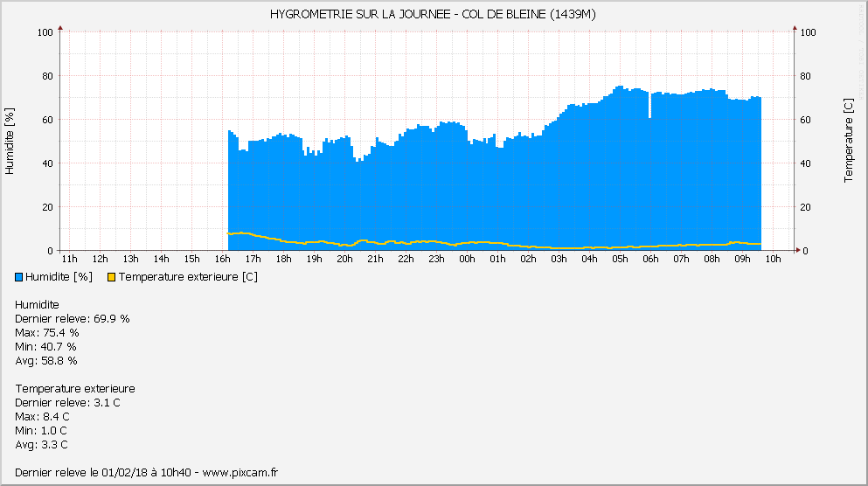
Task: Click the Temperature exterieure legend text
Action: coord(188,277)
